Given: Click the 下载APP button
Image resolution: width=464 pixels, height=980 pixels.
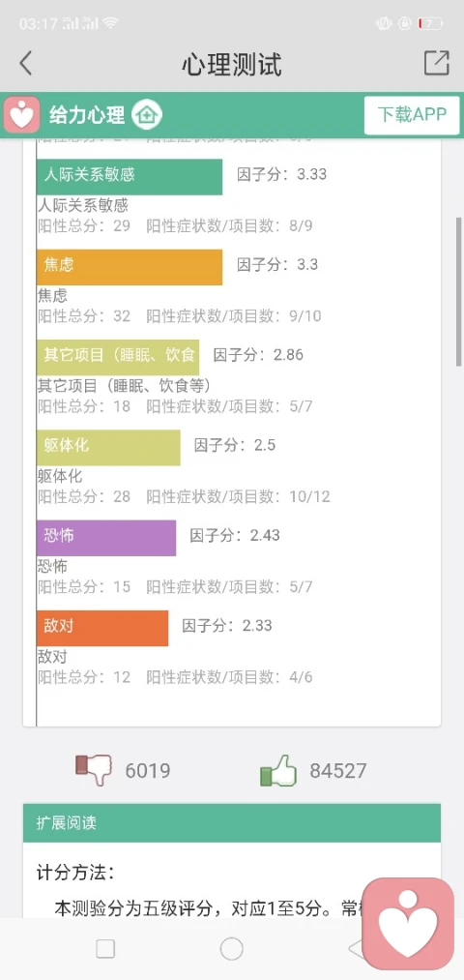Looking at the screenshot, I should coord(412,115).
